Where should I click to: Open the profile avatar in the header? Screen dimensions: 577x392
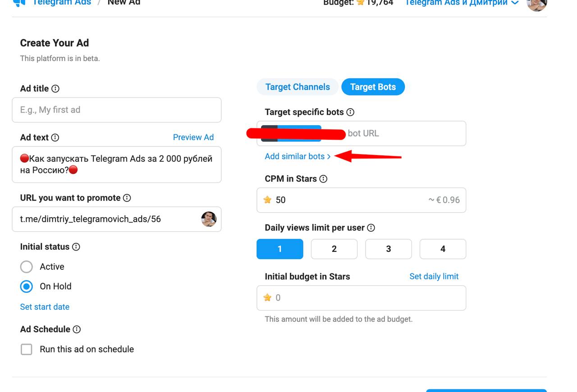click(537, 4)
